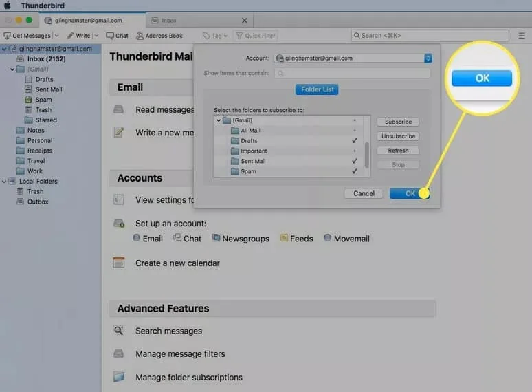Click the Read messages link

point(164,109)
